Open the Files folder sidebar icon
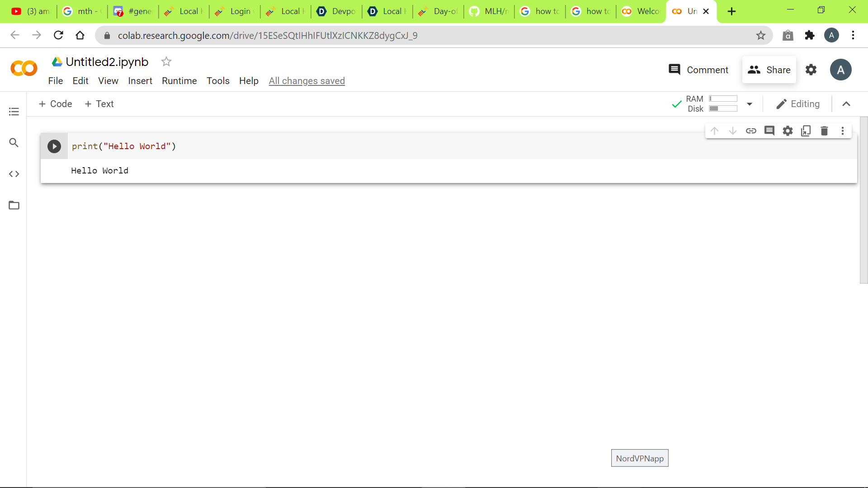Viewport: 868px width, 488px height. pos(14,205)
